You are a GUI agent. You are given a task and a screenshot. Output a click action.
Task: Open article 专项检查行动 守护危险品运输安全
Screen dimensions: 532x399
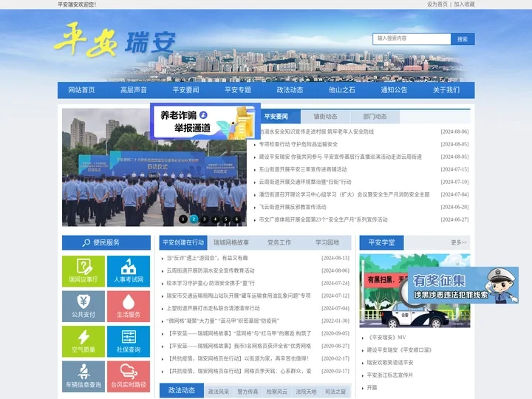click(299, 144)
